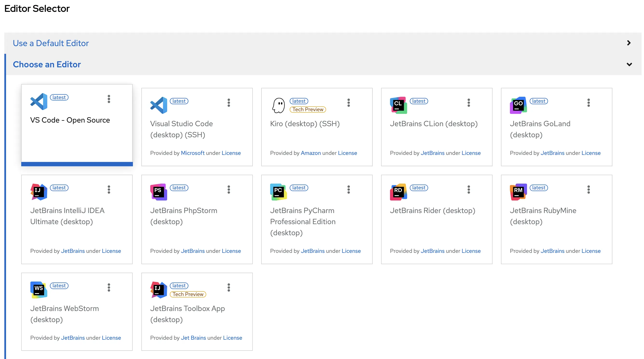
Task: Click the IntelliJ IDEA Ultimate IJ logo
Action: coord(39,192)
